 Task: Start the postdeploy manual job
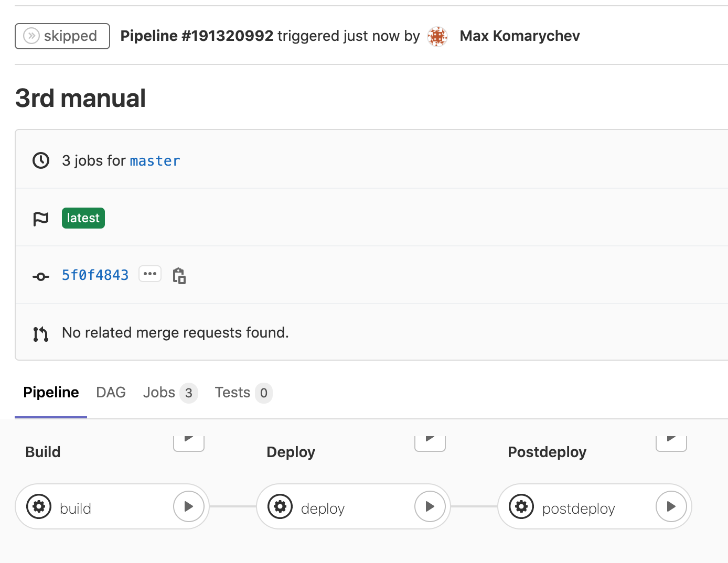671,506
